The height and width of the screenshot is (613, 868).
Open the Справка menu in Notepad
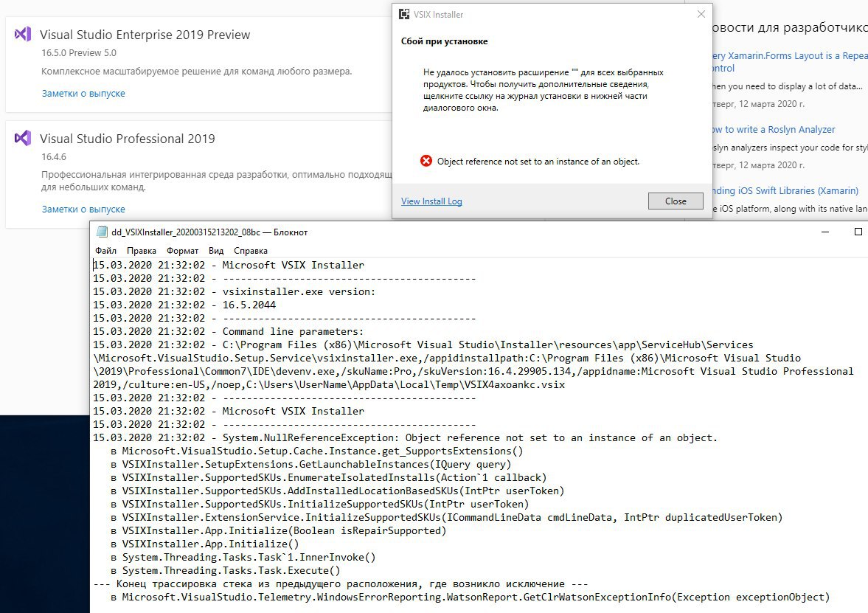tap(250, 250)
